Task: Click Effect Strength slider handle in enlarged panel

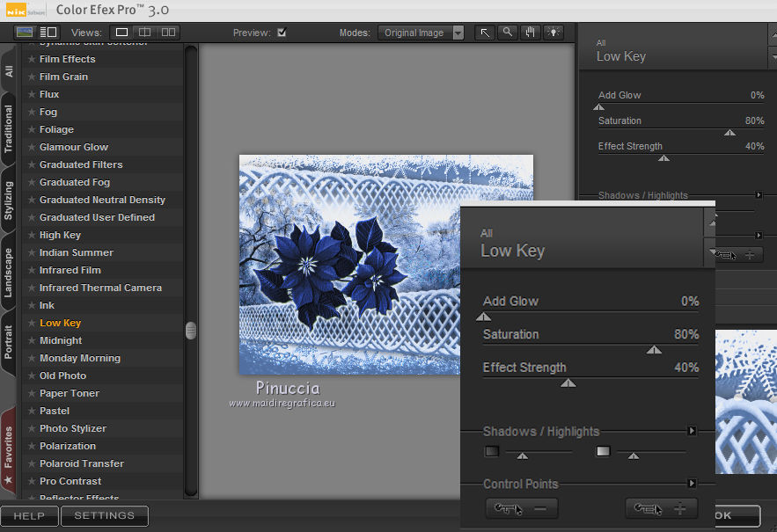Action: coord(568,383)
